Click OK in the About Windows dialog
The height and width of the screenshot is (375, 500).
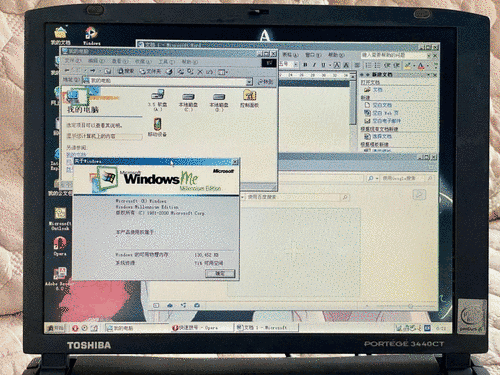tap(220, 273)
